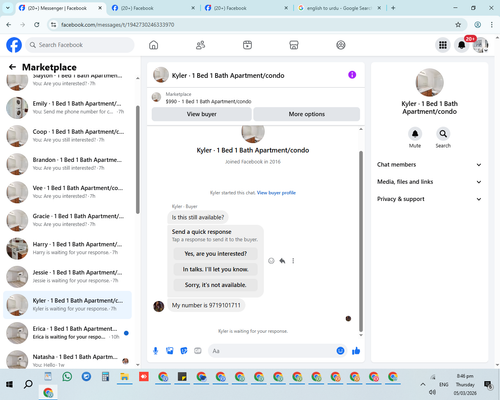Mute this conversation with bell icon
Screen dimensions: 500x400
coord(415,134)
